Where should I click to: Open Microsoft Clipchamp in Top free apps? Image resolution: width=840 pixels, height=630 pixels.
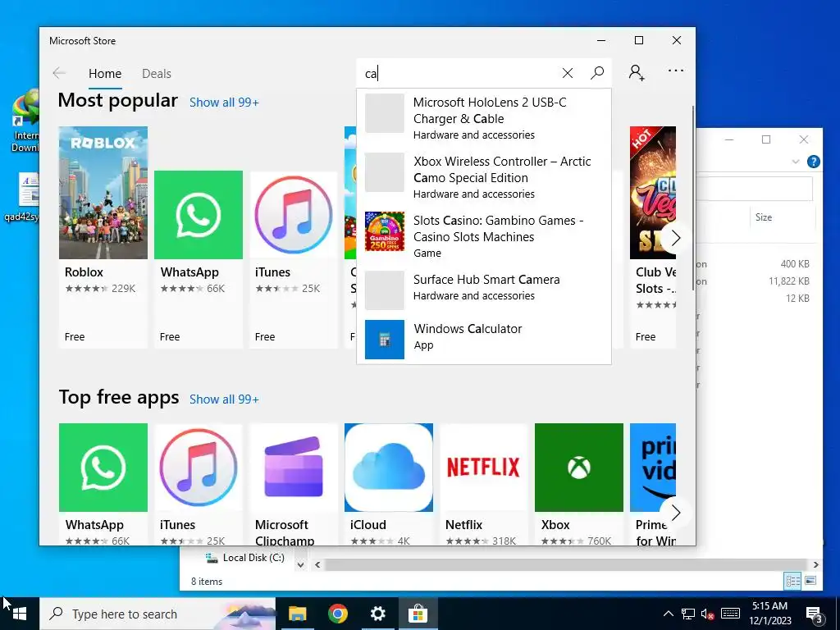294,484
